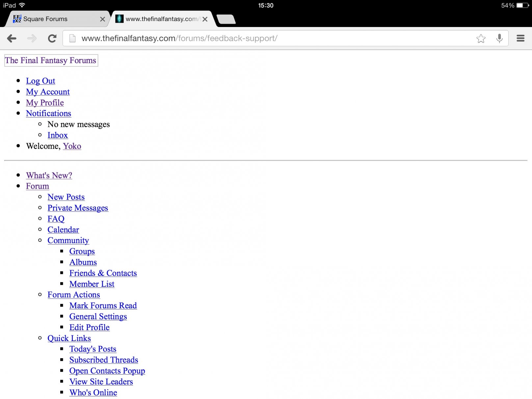
Task: Expand Quick Links menu link
Action: 69,338
